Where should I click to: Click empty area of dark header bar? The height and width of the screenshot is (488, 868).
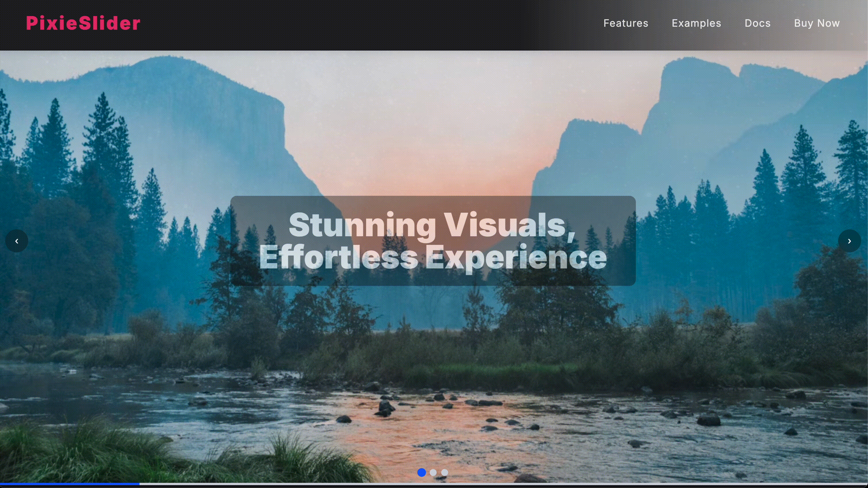337,25
